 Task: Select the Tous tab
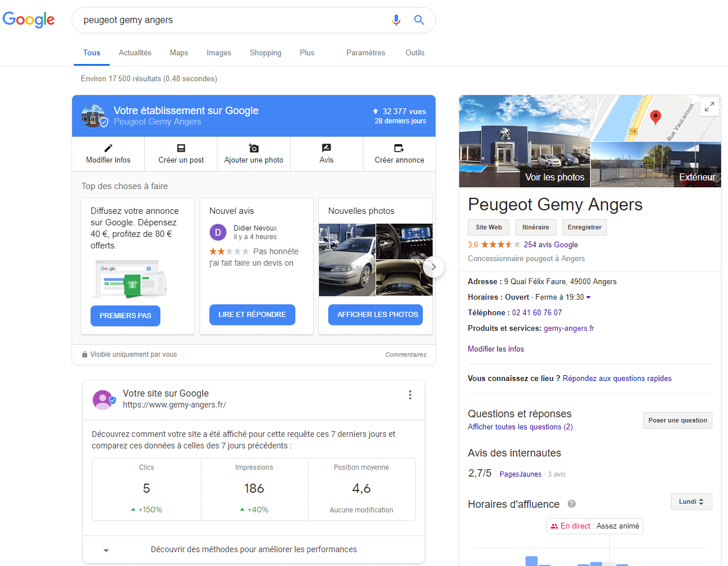click(x=92, y=52)
